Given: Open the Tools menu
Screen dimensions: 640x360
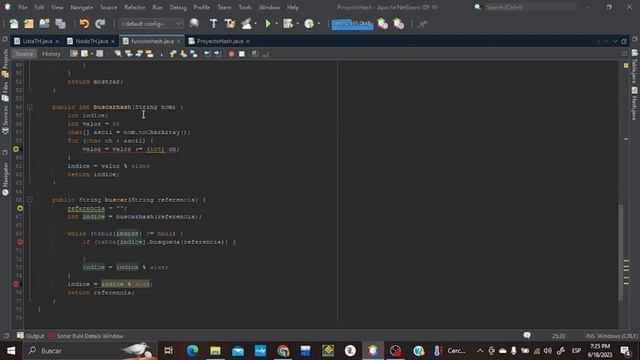Looking at the screenshot, I should (x=245, y=7).
